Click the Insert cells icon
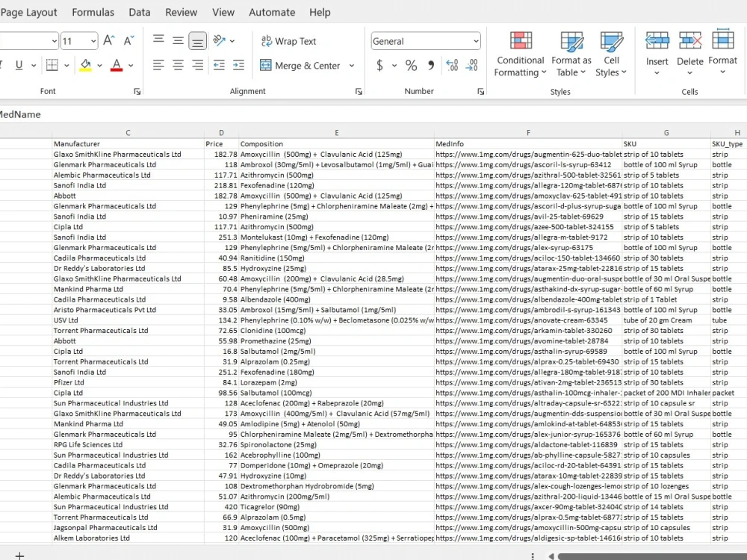Image resolution: width=747 pixels, height=560 pixels. coord(657,41)
